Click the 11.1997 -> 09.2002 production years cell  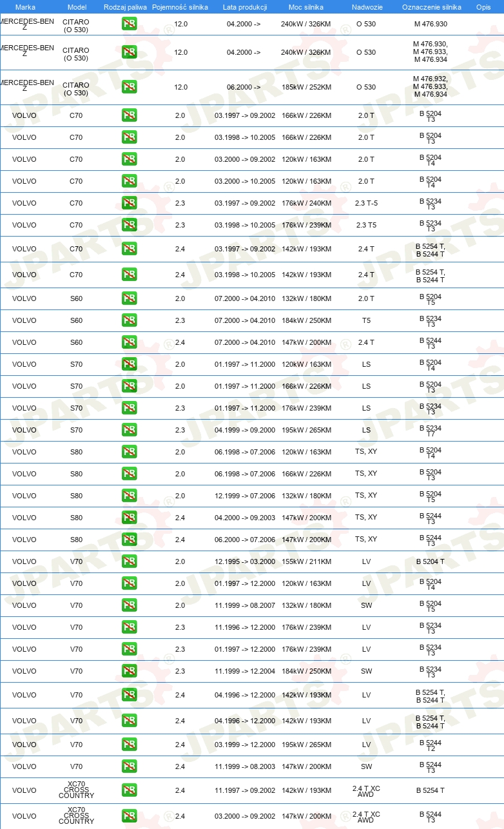click(x=245, y=790)
